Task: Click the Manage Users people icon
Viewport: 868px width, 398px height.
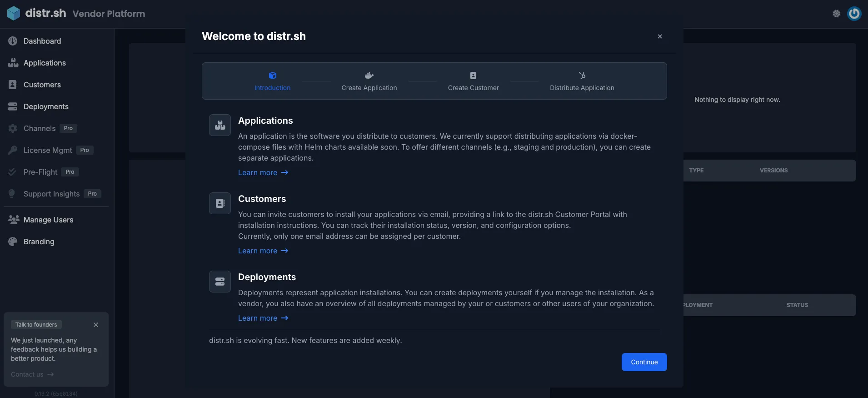Action: (x=14, y=220)
